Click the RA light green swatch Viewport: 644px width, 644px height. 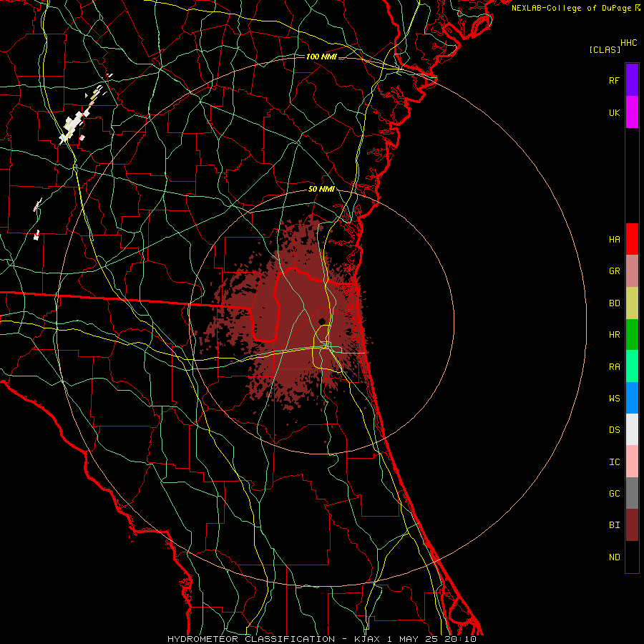coord(632,366)
